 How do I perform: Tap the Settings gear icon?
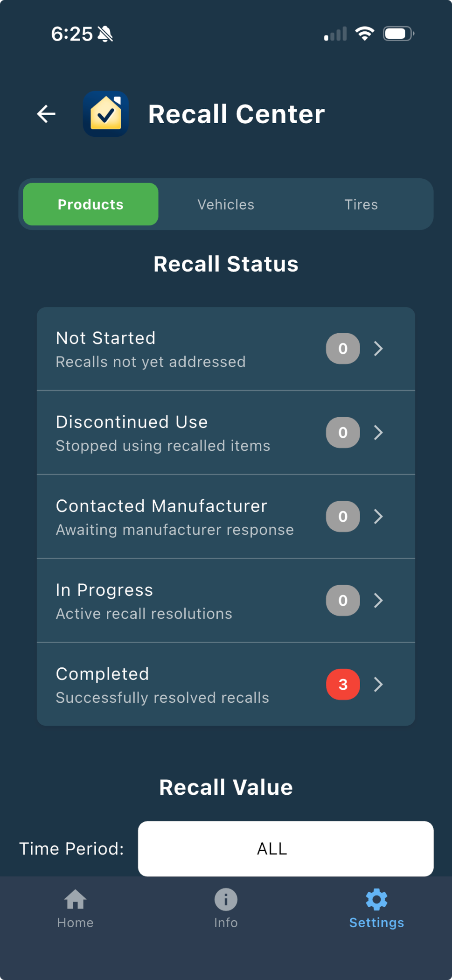coord(376,900)
